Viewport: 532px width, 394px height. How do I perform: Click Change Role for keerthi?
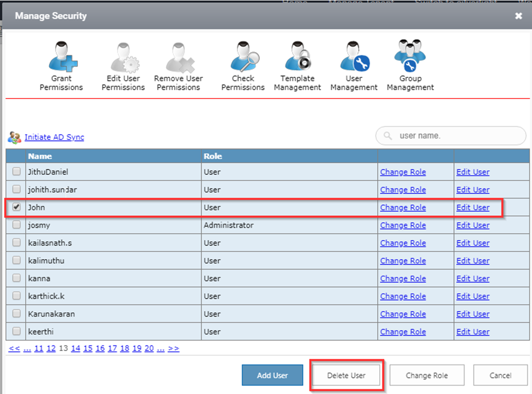[403, 332]
